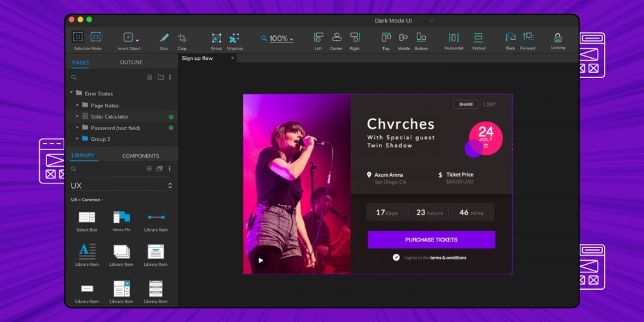Open the Insert Object dropdown arrow

tap(137, 40)
